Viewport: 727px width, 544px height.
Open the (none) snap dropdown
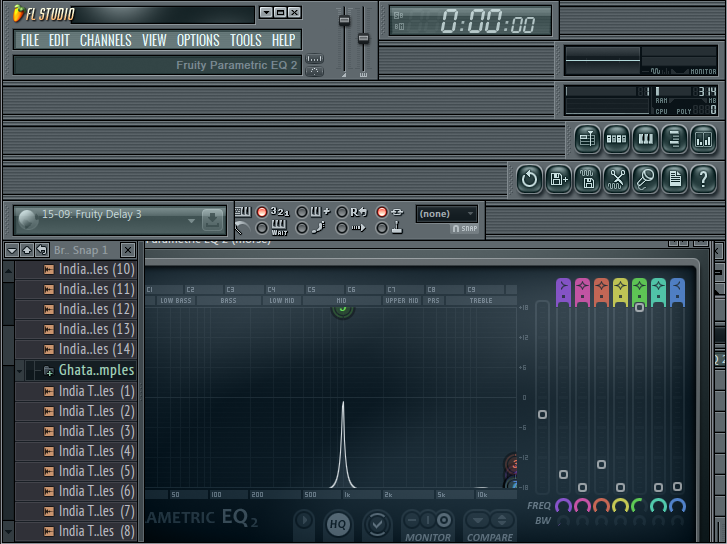pos(447,214)
